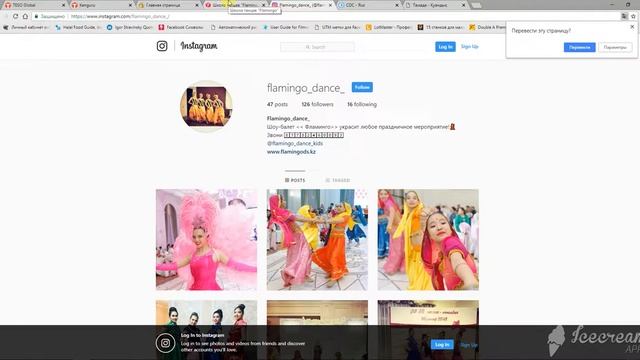Click the '47 posts' count text
Image resolution: width=640 pixels, height=360 pixels.
coord(277,104)
